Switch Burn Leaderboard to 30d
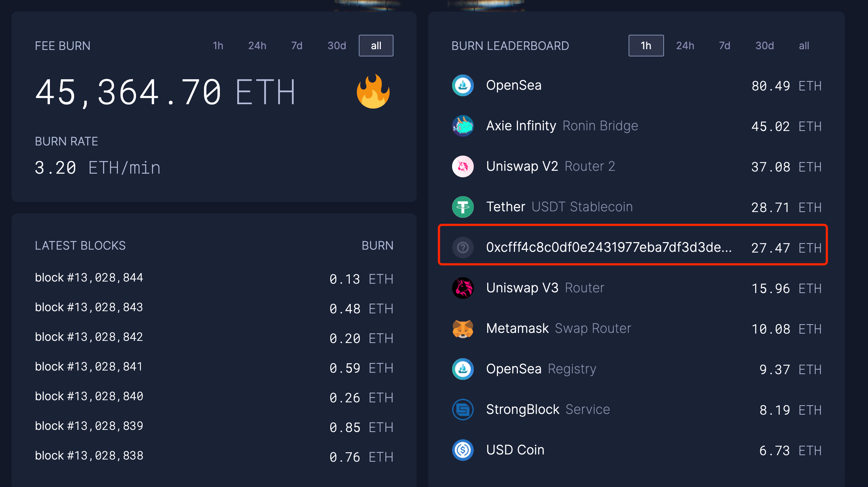This screenshot has height=487, width=868. point(765,46)
